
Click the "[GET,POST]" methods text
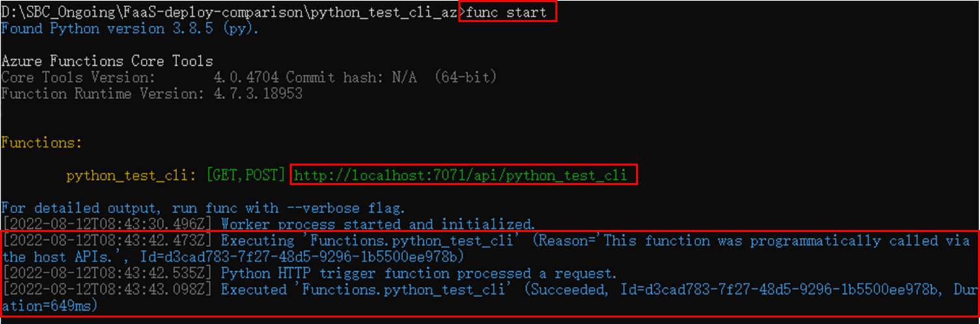[245, 175]
